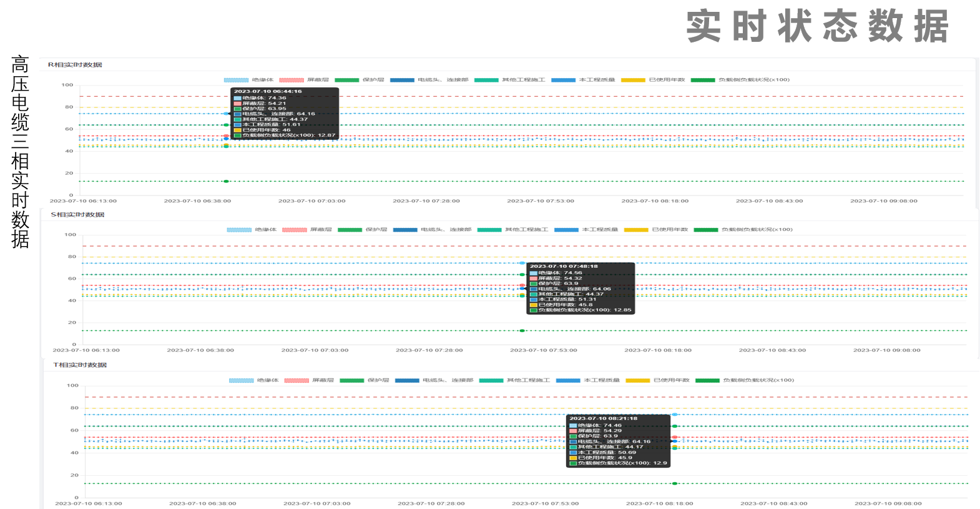Click 绝缘体 light-blue swatch in S相 legend
This screenshot has width=980, height=509.
click(239, 230)
